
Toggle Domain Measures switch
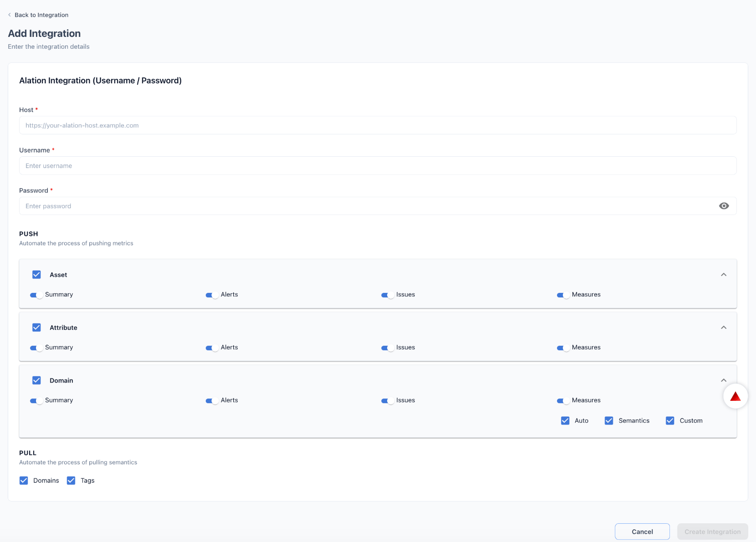(x=563, y=401)
